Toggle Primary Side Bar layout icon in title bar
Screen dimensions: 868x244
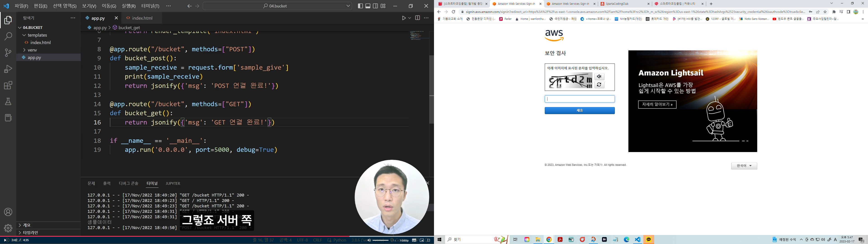(x=360, y=6)
